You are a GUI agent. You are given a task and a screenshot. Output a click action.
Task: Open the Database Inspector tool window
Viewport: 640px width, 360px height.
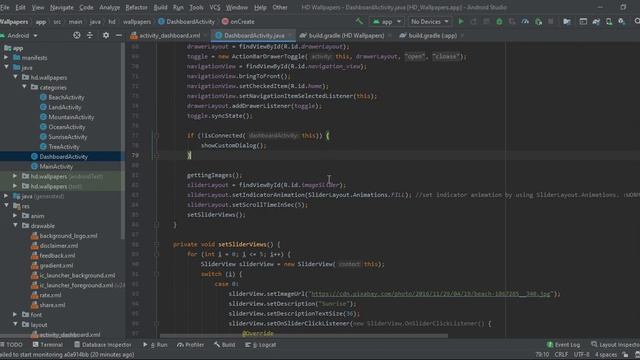tap(103, 344)
